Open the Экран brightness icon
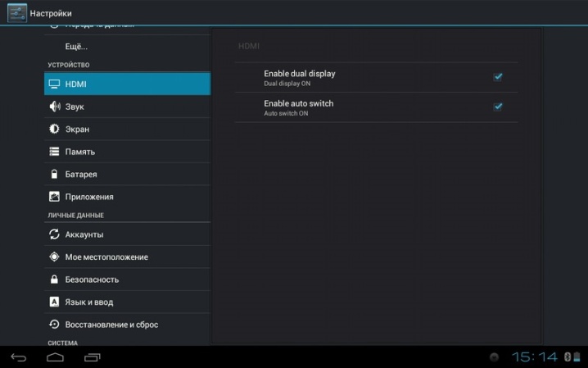 54,129
